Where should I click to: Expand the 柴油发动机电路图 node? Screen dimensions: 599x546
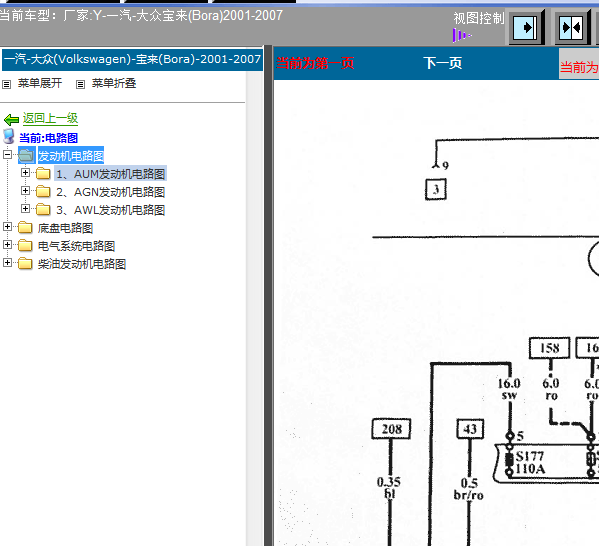[7, 262]
